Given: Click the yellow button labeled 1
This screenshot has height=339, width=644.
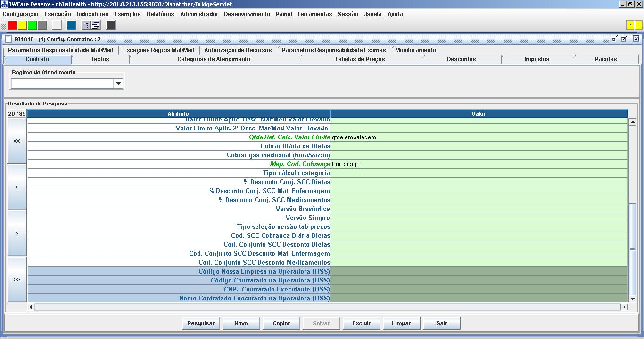Looking at the screenshot, I should click(630, 25).
